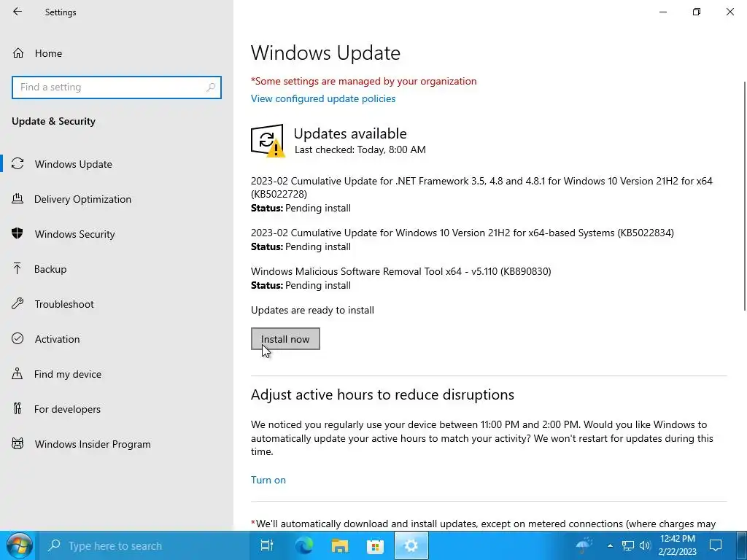Click the Windows Security shield icon
Screen dimensions: 747x560
(x=18, y=233)
